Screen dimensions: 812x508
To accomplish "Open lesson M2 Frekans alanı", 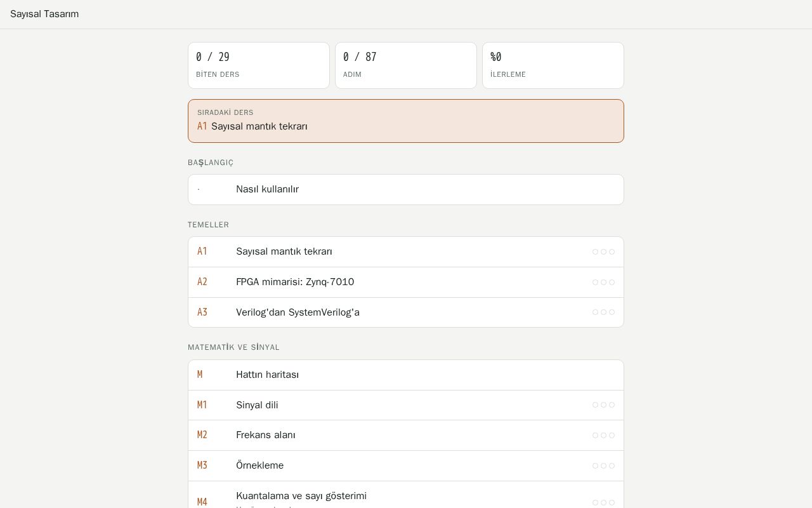I will (406, 435).
